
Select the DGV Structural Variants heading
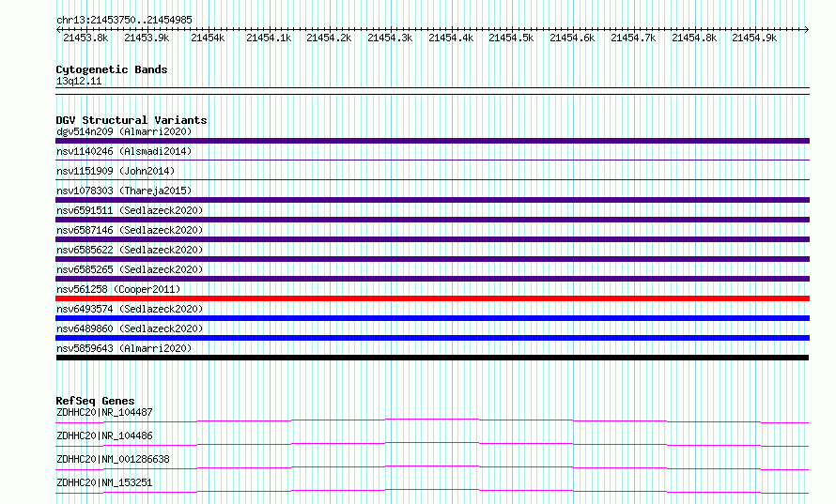click(x=132, y=120)
